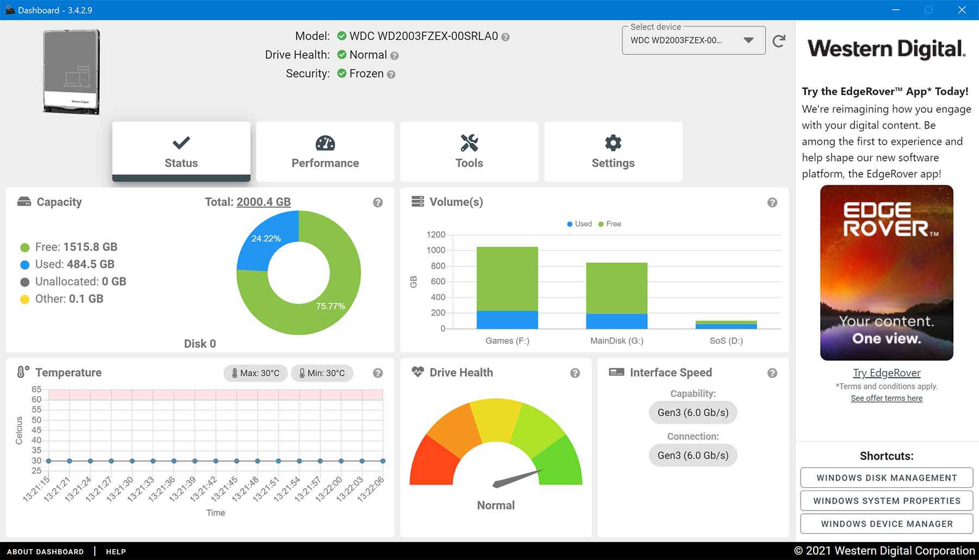The height and width of the screenshot is (560, 979).
Task: Click the green check beside Model
Action: point(342,36)
